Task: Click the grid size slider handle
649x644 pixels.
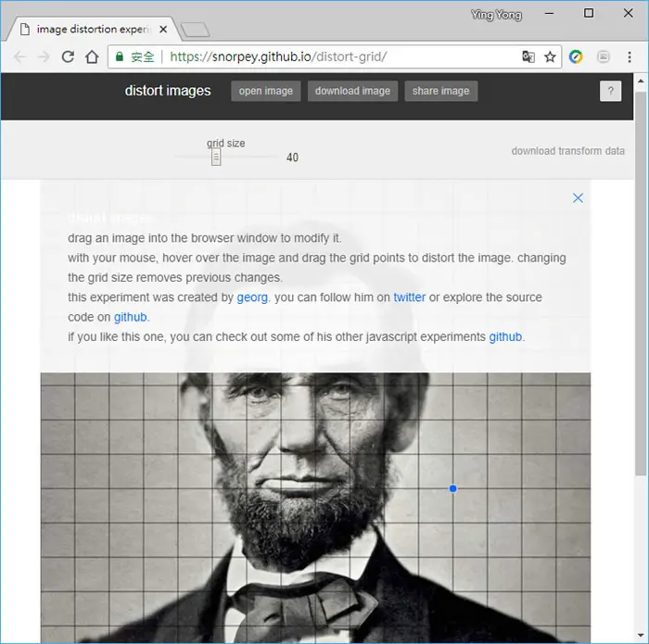Action: click(x=216, y=158)
